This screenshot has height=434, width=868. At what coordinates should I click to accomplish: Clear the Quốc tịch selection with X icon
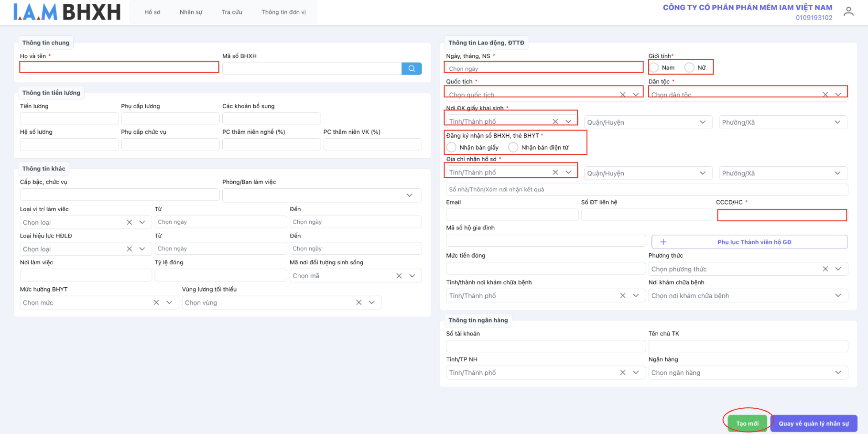pyautogui.click(x=622, y=95)
